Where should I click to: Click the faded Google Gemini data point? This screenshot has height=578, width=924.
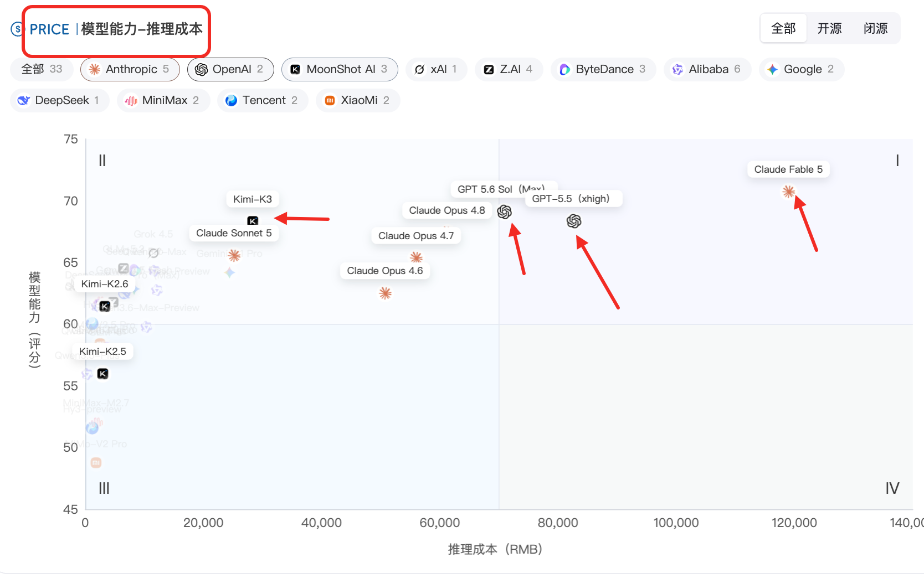point(229,272)
